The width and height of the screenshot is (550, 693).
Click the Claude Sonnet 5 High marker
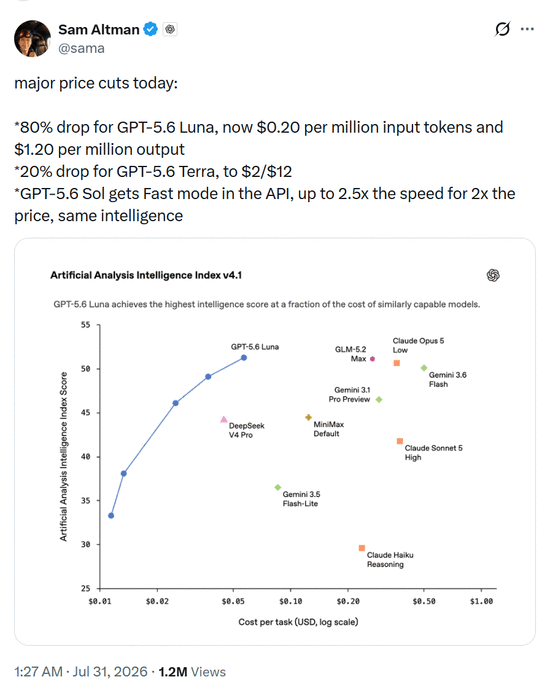(x=400, y=441)
